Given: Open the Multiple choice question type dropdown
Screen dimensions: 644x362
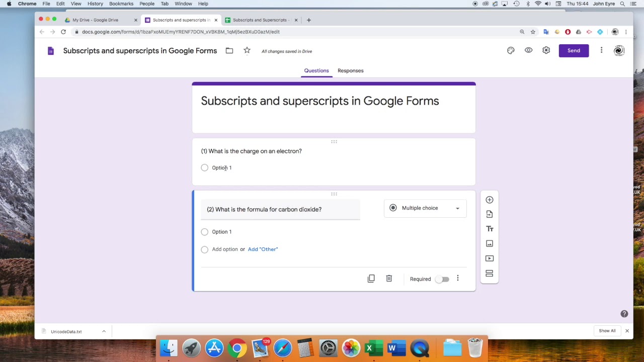Looking at the screenshot, I should tap(425, 208).
